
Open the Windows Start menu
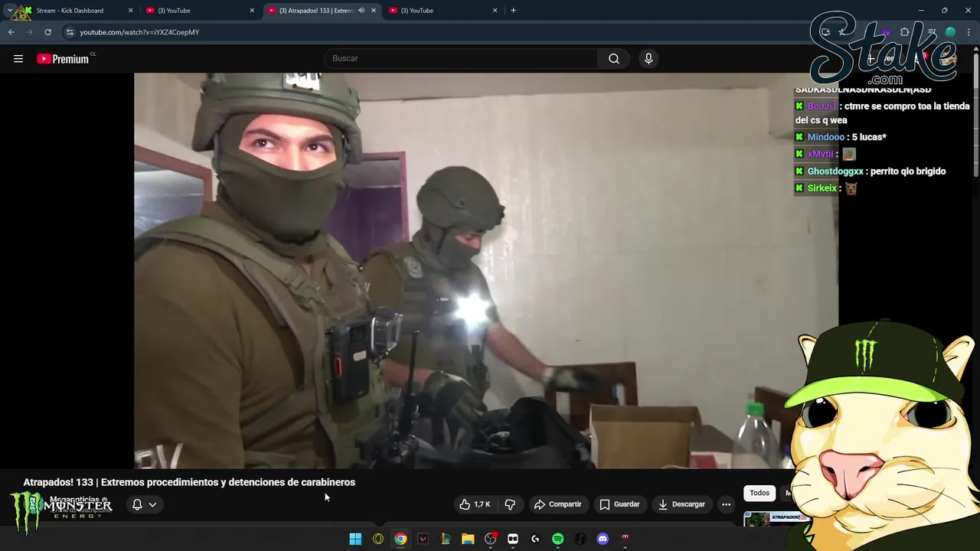[355, 539]
